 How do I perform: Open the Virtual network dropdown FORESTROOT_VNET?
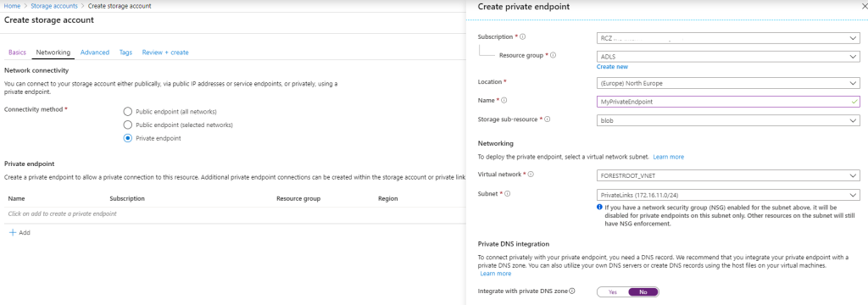pos(728,175)
